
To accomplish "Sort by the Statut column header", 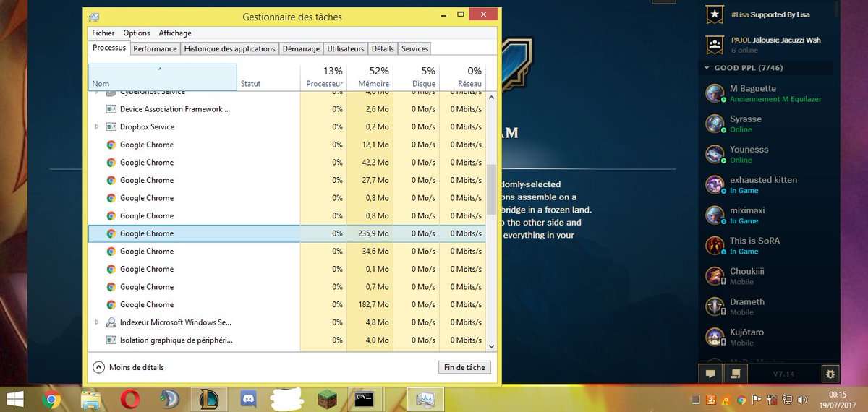I will [268, 77].
